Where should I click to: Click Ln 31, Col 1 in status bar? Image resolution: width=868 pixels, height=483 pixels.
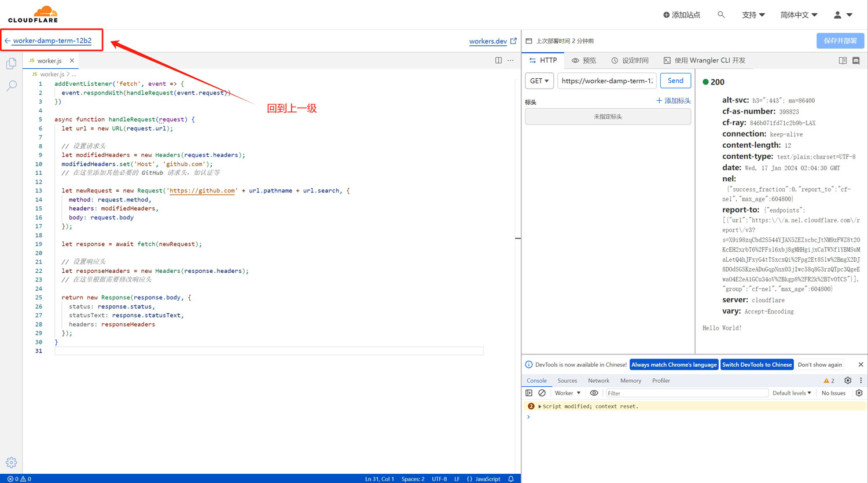[379, 479]
